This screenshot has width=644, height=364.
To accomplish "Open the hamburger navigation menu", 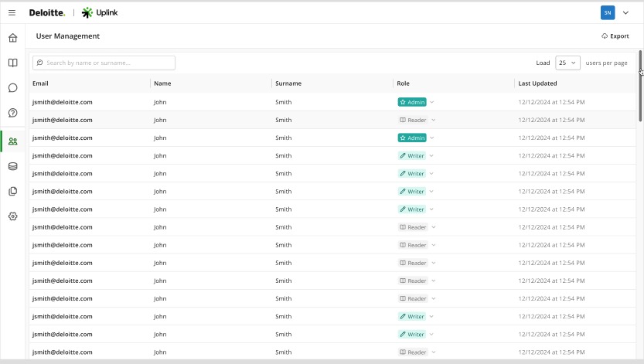I will tap(12, 12).
